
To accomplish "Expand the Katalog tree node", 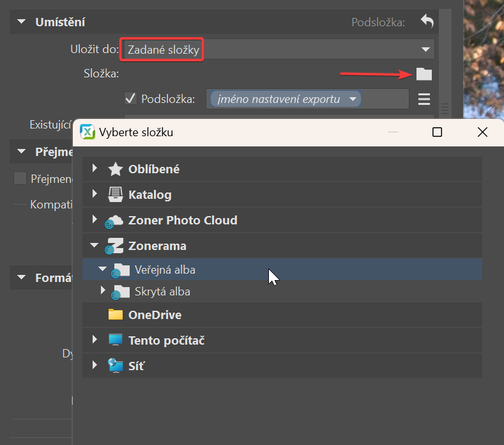I will coord(95,194).
